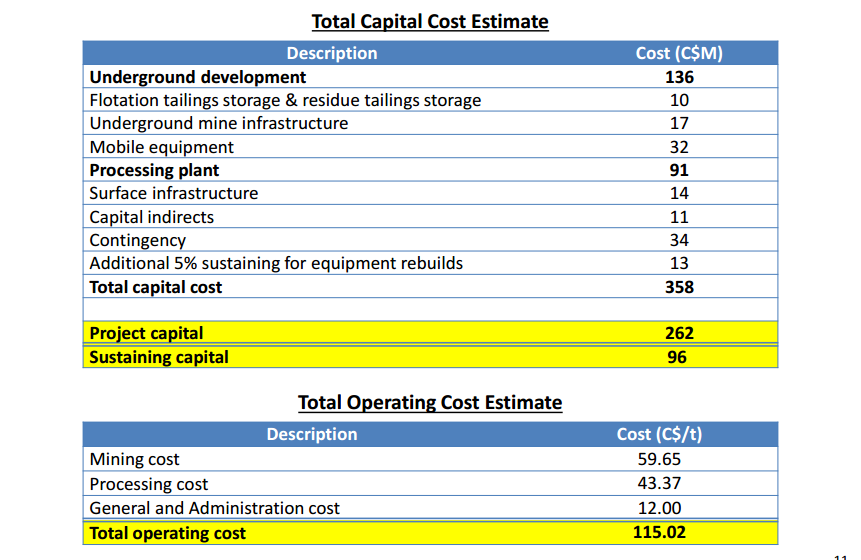The height and width of the screenshot is (560, 861).
Task: Click the value 34
Action: coord(679,240)
